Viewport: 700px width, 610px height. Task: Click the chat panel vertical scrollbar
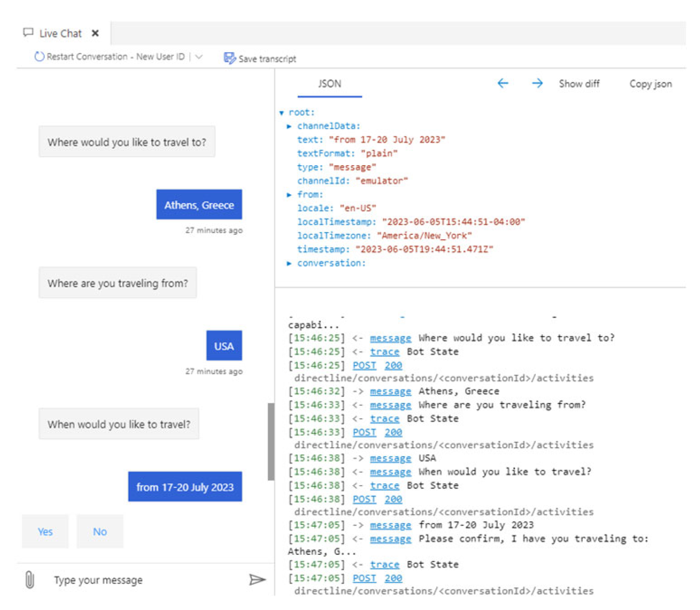(x=271, y=441)
